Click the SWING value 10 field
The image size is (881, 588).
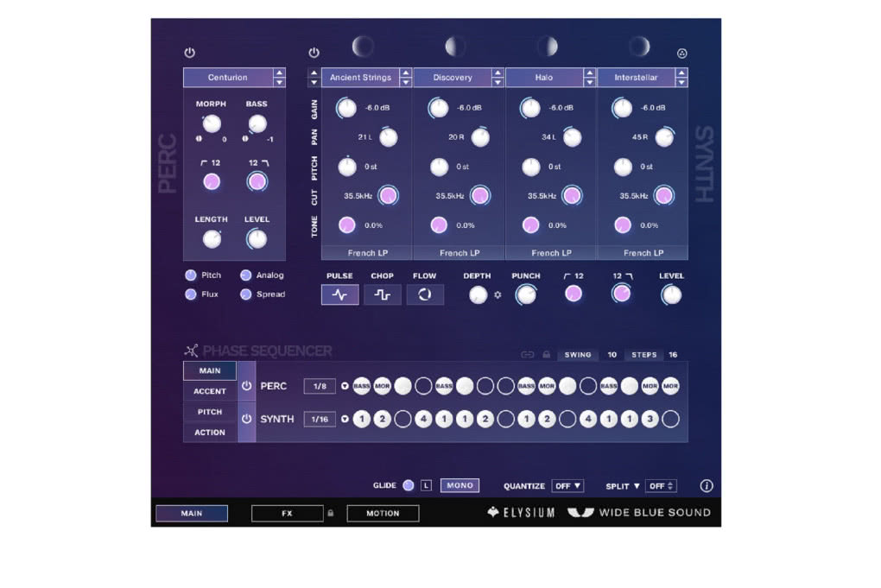click(x=612, y=355)
